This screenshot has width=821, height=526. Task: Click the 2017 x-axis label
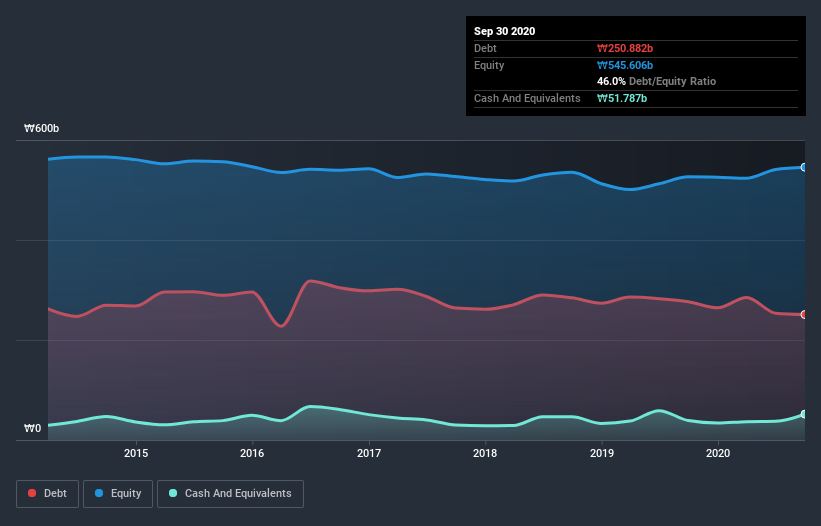coord(369,453)
